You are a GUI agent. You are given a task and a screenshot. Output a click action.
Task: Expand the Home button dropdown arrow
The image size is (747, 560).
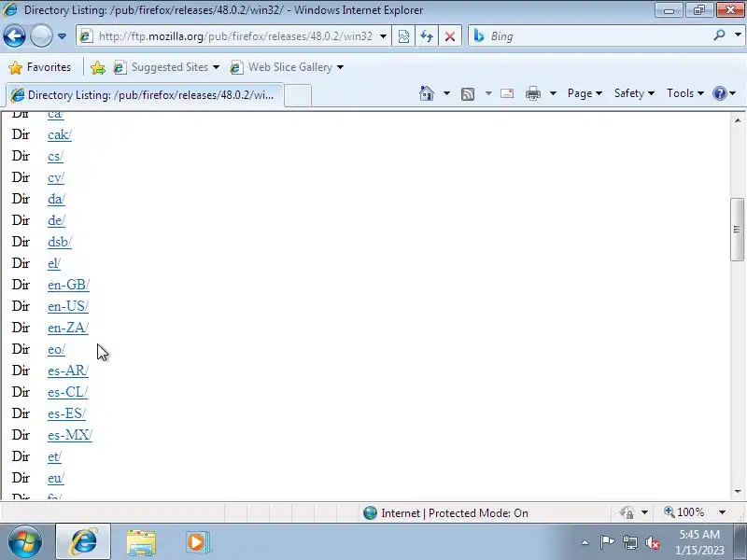pos(446,93)
